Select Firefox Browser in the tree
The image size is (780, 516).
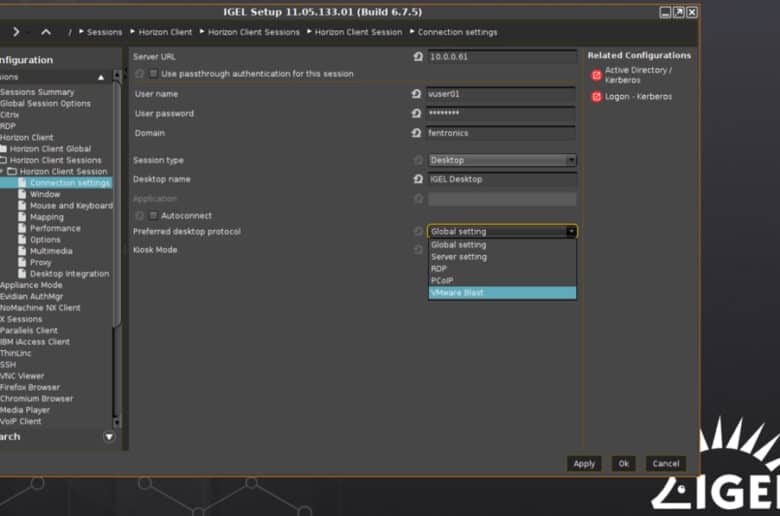pyautogui.click(x=30, y=387)
